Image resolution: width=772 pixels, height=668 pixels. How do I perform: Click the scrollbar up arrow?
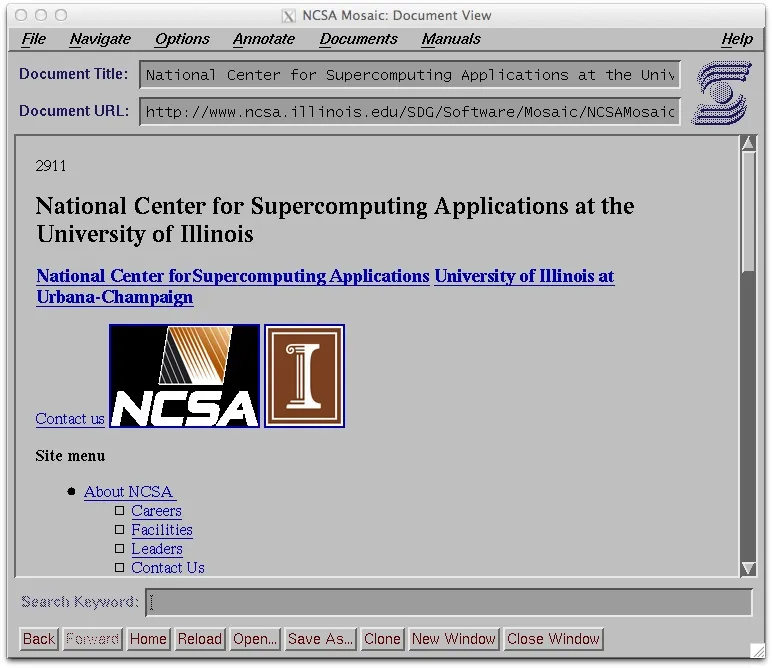pos(748,143)
